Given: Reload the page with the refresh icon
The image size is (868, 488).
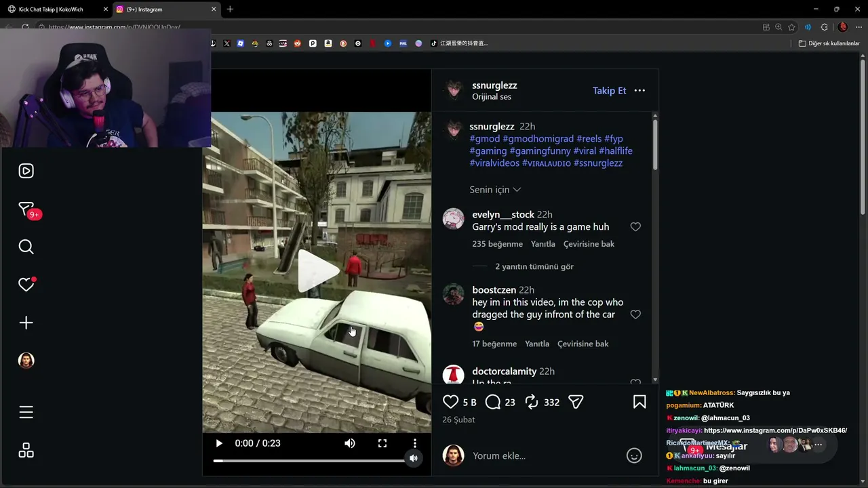Looking at the screenshot, I should 25,27.
